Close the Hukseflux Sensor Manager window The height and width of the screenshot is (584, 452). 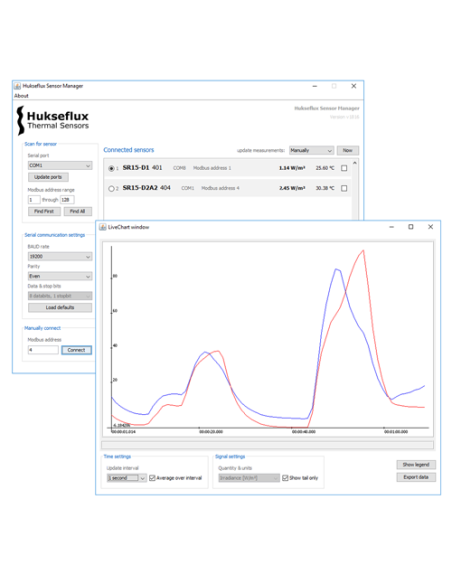coord(354,86)
